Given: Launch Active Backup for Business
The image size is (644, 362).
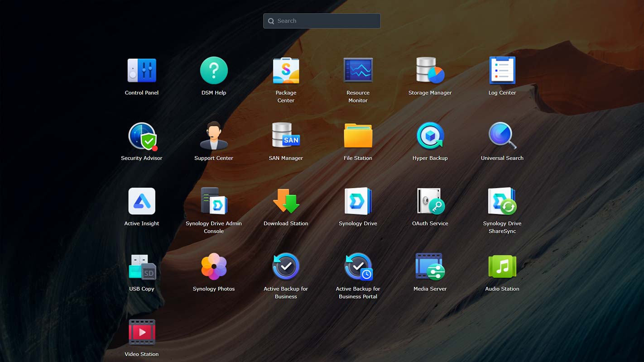Looking at the screenshot, I should pyautogui.click(x=286, y=267).
